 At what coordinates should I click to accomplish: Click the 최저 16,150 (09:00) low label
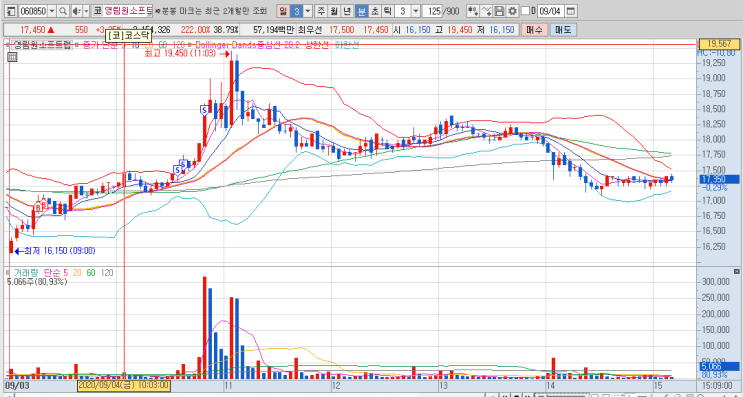point(59,251)
